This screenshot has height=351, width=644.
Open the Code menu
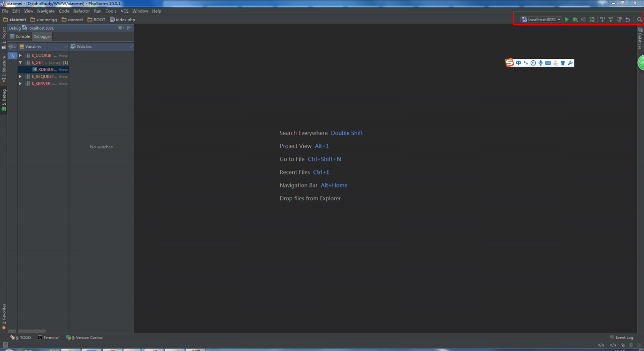pos(64,11)
